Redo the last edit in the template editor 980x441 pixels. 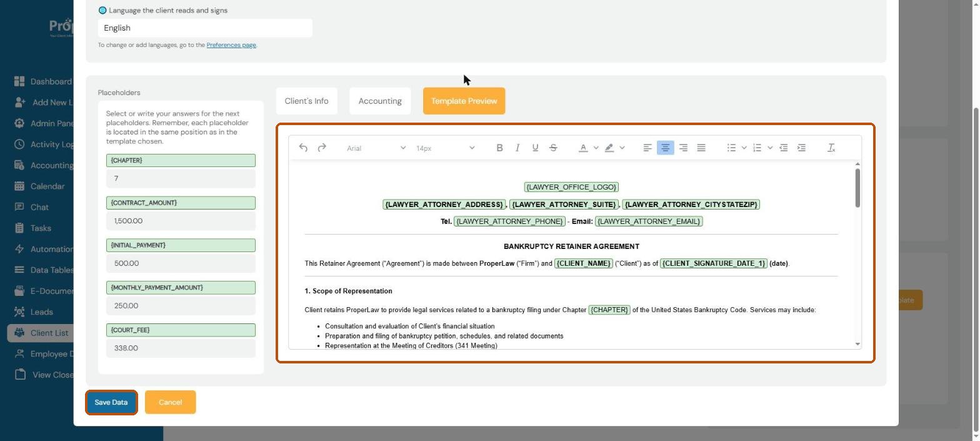322,148
